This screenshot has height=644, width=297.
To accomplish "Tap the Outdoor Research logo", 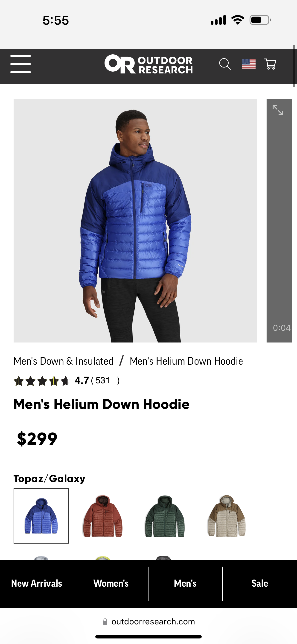I will click(x=148, y=64).
